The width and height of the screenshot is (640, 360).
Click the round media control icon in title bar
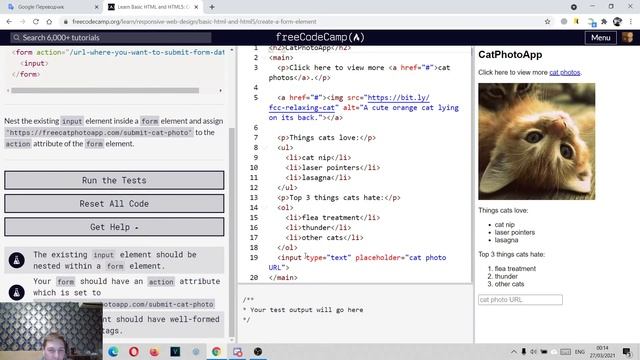573,7
